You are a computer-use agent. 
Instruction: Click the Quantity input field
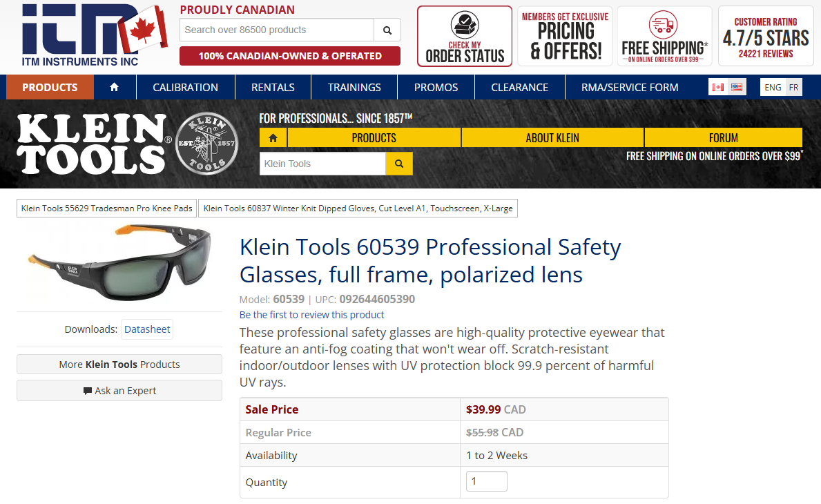point(487,481)
